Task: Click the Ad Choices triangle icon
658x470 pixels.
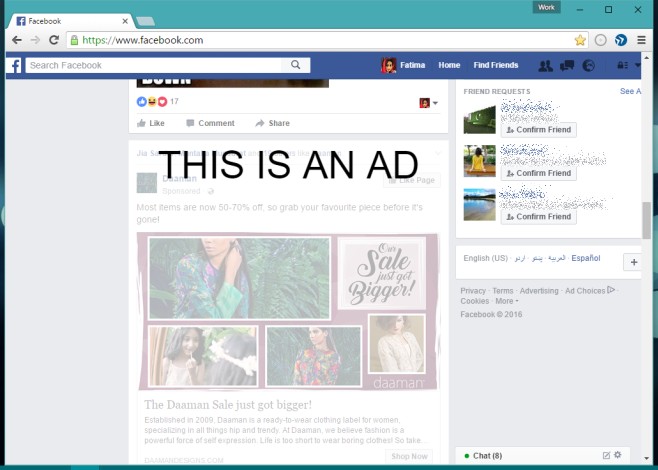Action: (611, 290)
